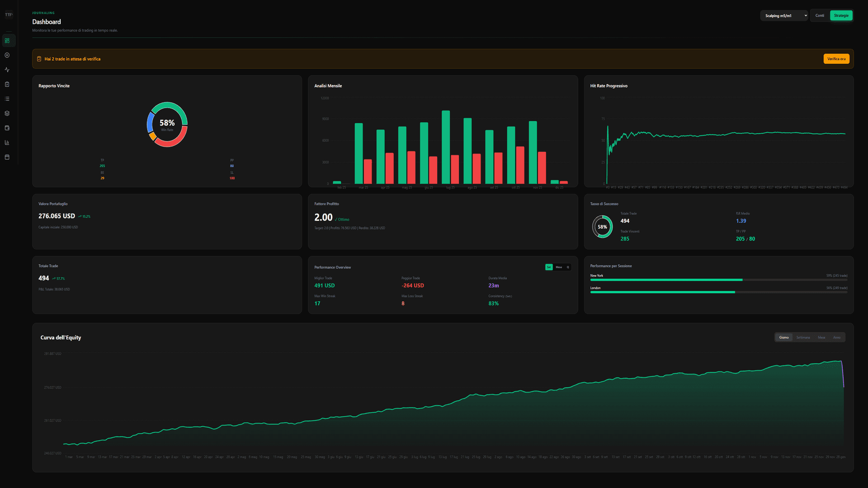The width and height of the screenshot is (868, 488).
Task: Open the Scalping m5/m1 strategy dropdown
Action: pos(783,15)
